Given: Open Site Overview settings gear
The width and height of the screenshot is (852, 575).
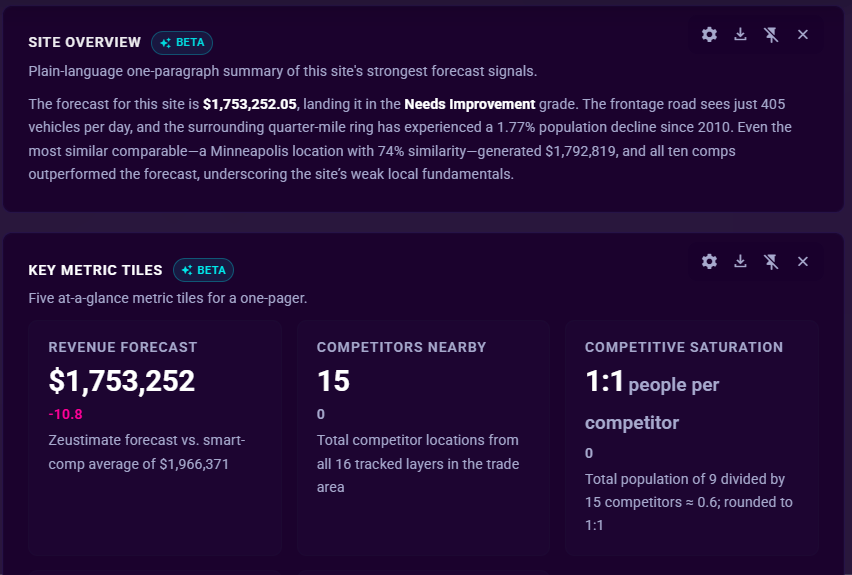Looking at the screenshot, I should [x=709, y=35].
